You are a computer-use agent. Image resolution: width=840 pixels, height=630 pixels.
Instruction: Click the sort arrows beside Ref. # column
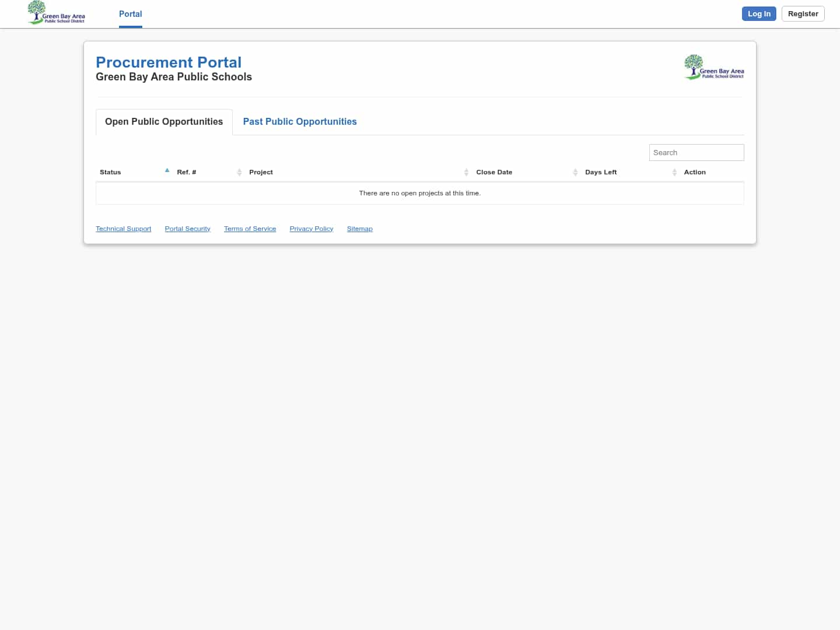(239, 172)
